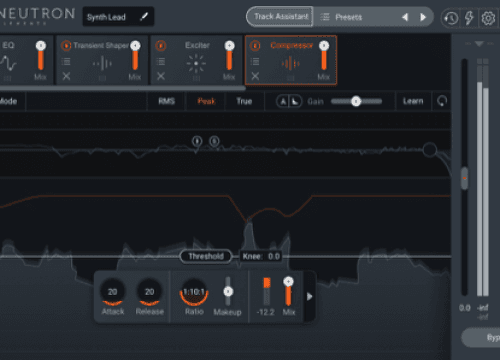The height and width of the screenshot is (360, 500).
Task: Click the Learn button
Action: pyautogui.click(x=413, y=101)
